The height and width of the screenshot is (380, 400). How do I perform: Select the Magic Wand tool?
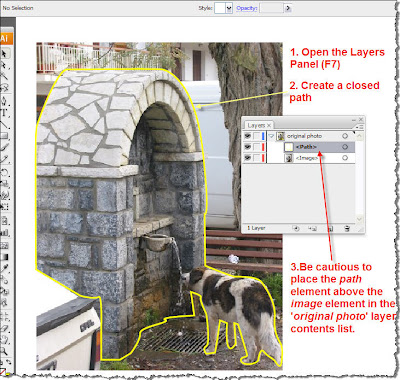[4, 75]
